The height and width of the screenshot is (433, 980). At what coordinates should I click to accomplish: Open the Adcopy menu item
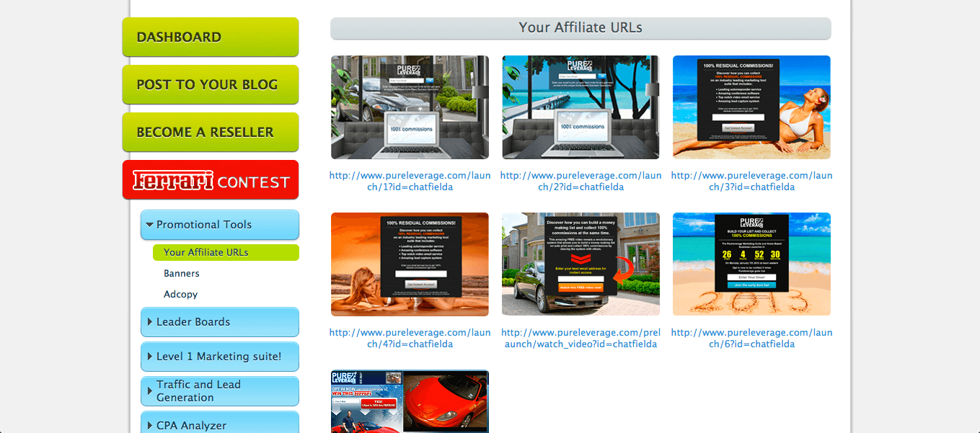(180, 294)
